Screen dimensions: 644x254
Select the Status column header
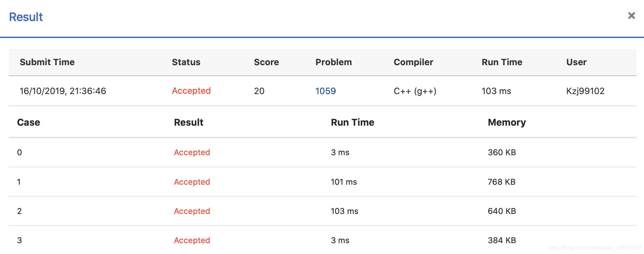click(x=186, y=62)
